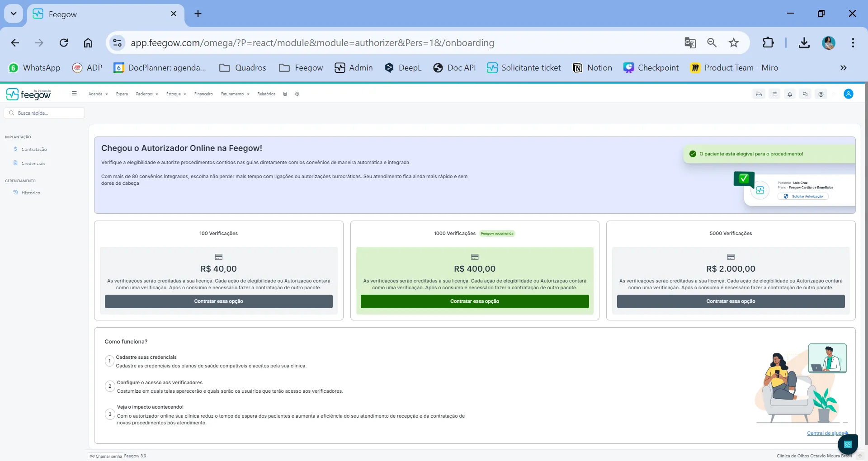Contract the 100 Verificações package
This screenshot has width=868, height=461.
219,301
